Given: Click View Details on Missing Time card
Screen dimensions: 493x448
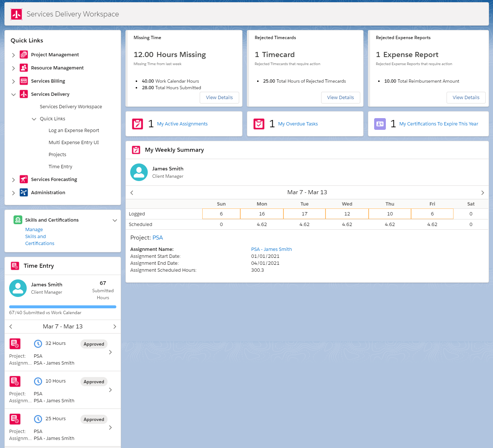Looking at the screenshot, I should coord(219,98).
